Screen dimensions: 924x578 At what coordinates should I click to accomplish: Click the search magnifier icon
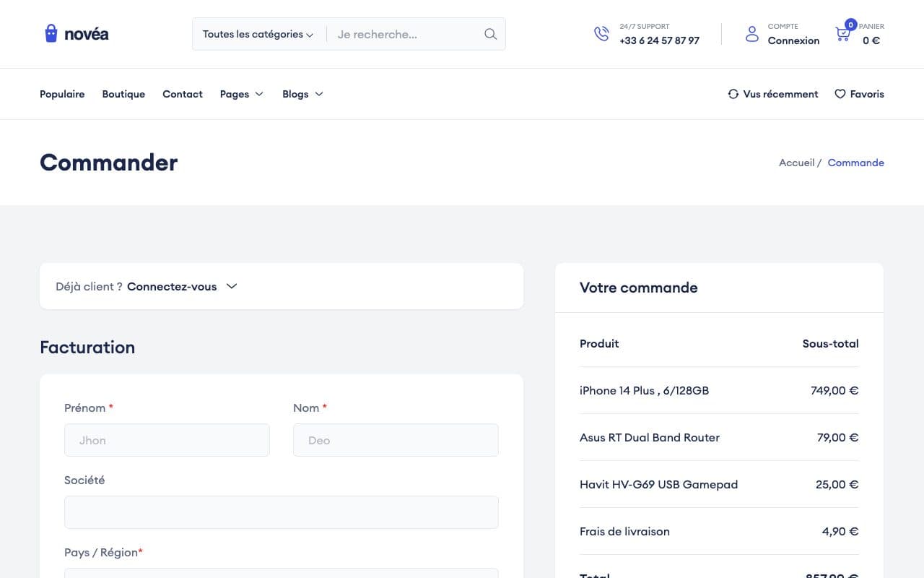click(490, 34)
